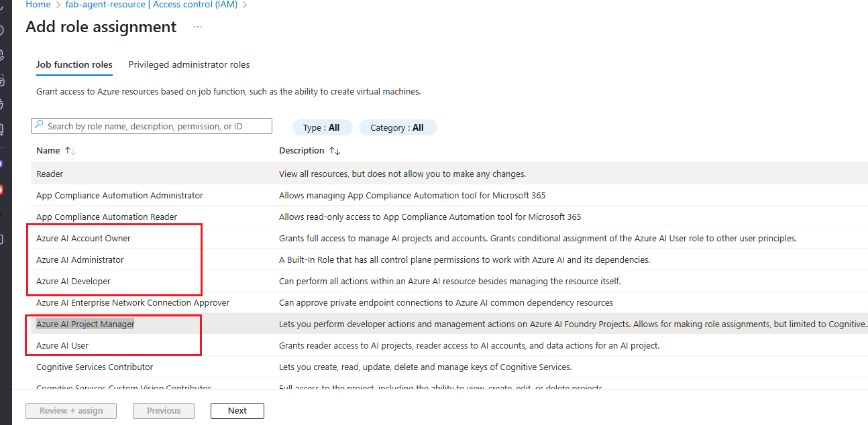Click the Description column header

302,151
